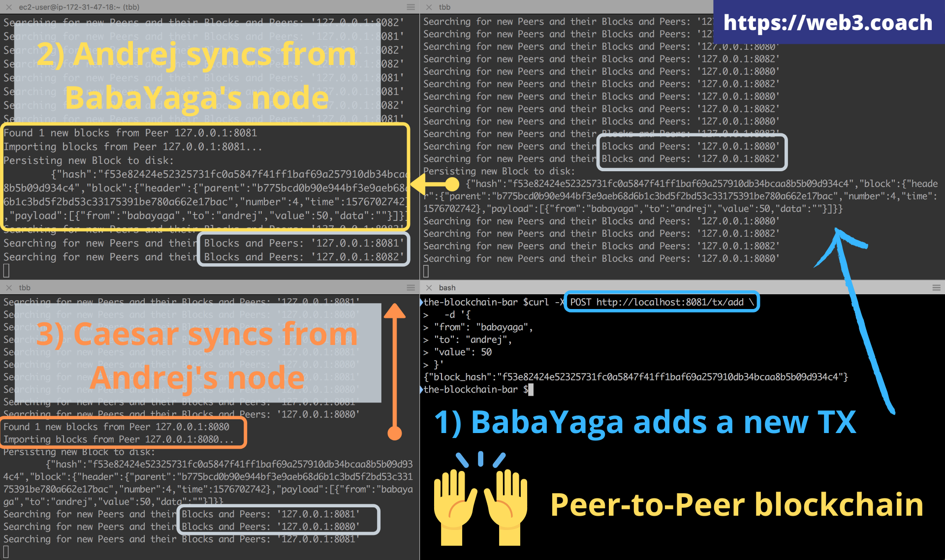
Task: Click the 'Peer-to-Peer blockchain' yellow caption
Action: pyautogui.click(x=736, y=504)
